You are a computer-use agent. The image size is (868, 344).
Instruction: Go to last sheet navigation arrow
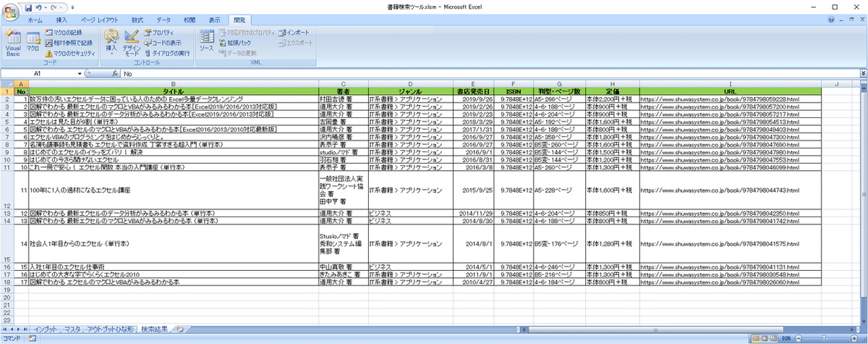coord(27,330)
